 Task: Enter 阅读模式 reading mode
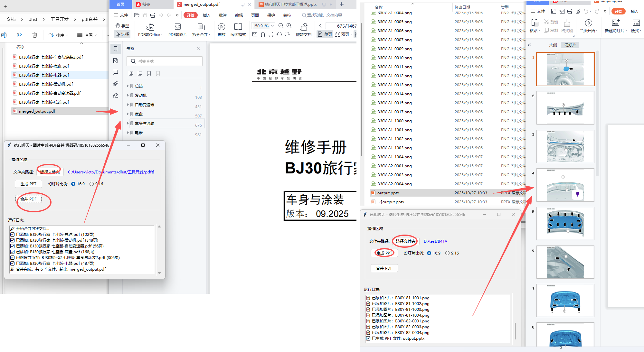(x=238, y=27)
